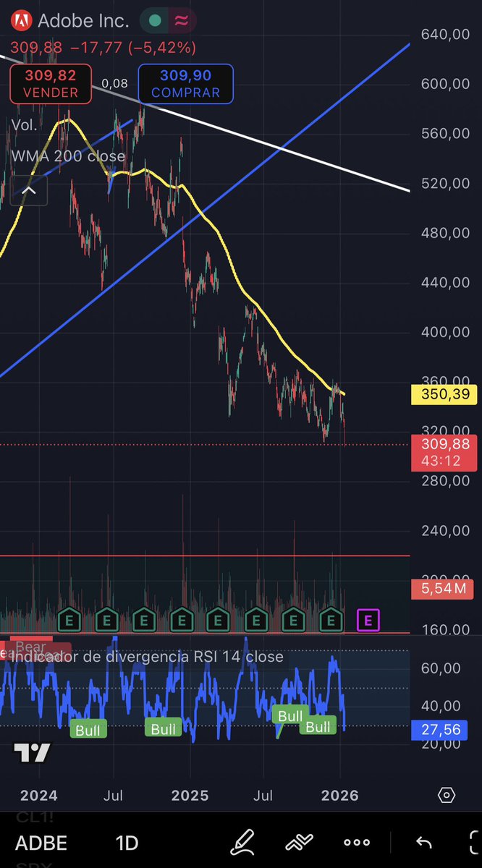The height and width of the screenshot is (868, 482).
Task: Open the 1D interval selector
Action: click(x=127, y=843)
